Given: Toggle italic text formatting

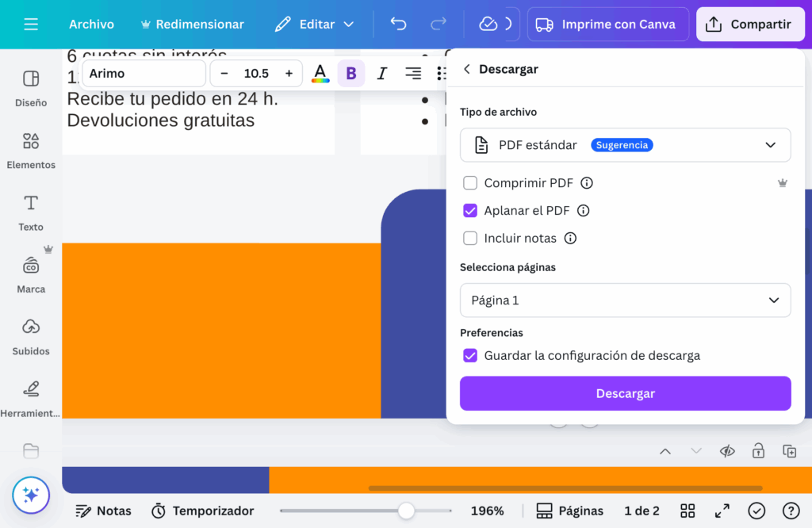Looking at the screenshot, I should 381,74.
